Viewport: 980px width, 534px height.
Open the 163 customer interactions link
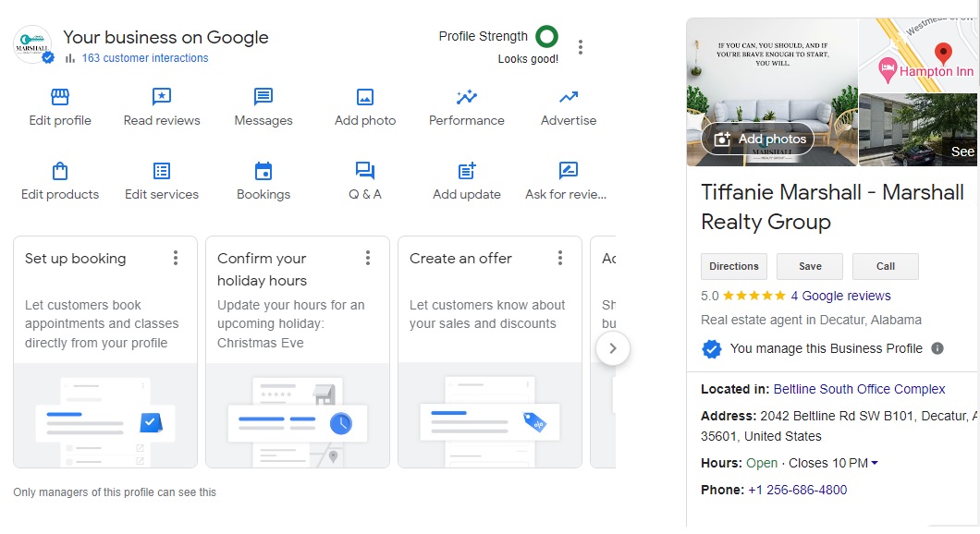pos(145,58)
